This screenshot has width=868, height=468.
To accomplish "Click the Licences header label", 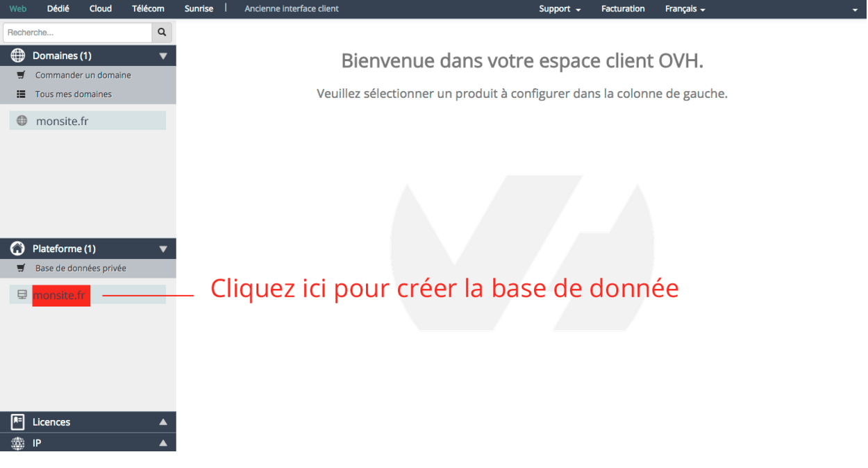I will (51, 421).
